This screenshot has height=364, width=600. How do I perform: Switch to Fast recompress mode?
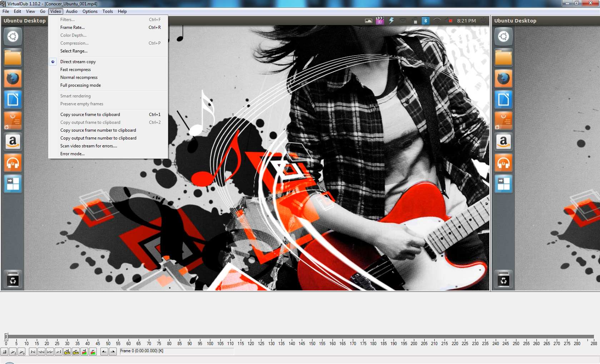108,70
